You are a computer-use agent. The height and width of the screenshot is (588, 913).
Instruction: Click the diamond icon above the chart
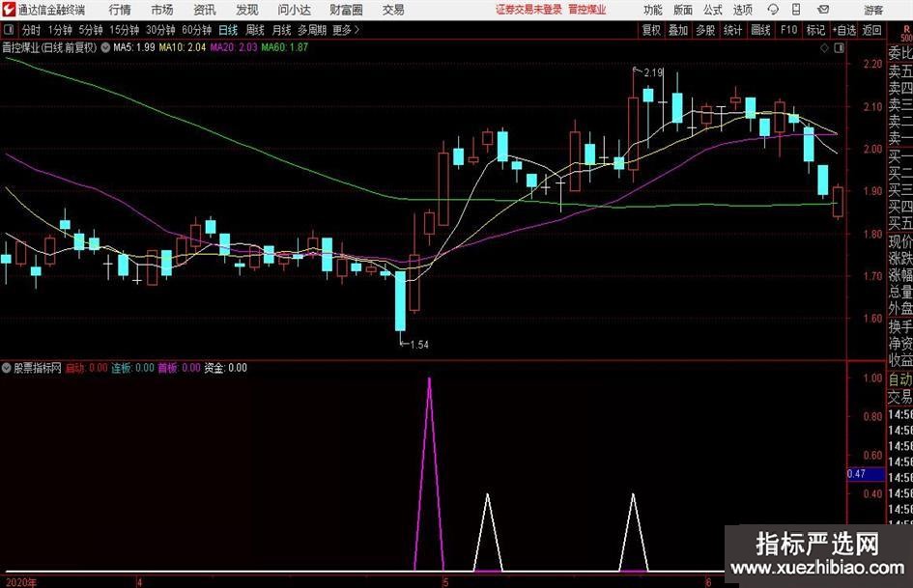pyautogui.click(x=824, y=48)
